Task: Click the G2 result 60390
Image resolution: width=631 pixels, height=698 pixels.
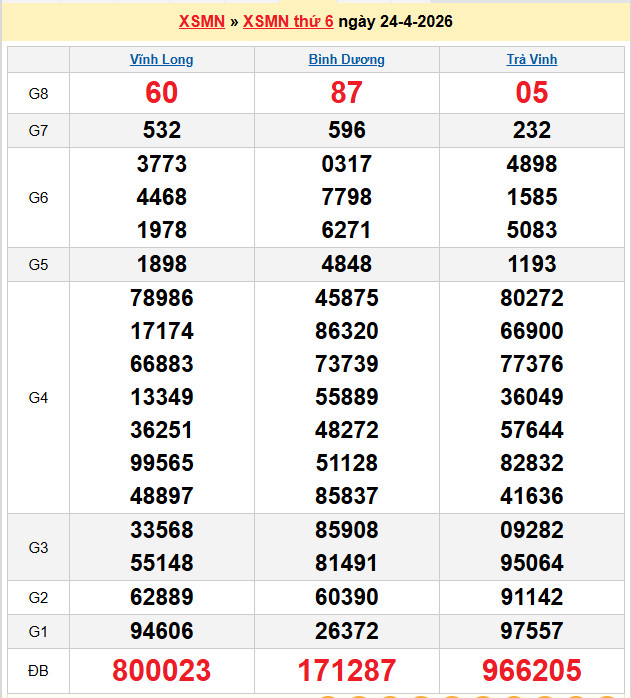Action: click(x=346, y=597)
